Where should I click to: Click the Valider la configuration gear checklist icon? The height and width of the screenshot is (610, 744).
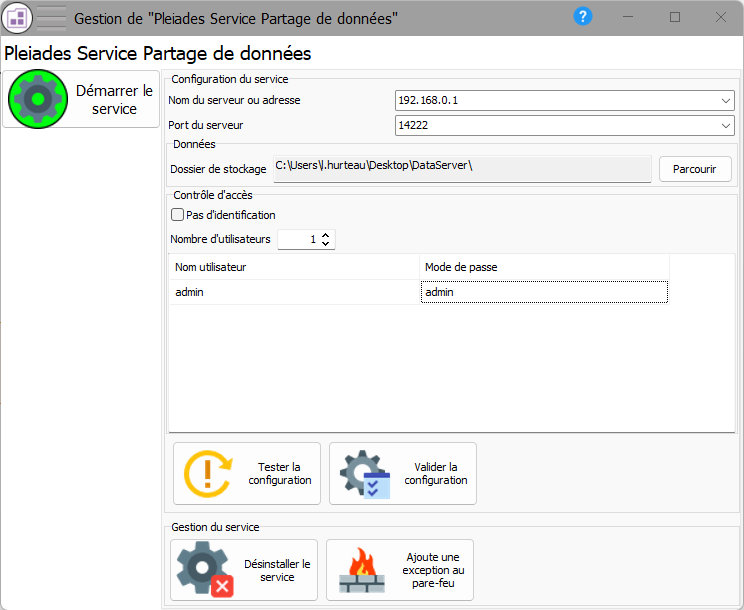pos(365,474)
